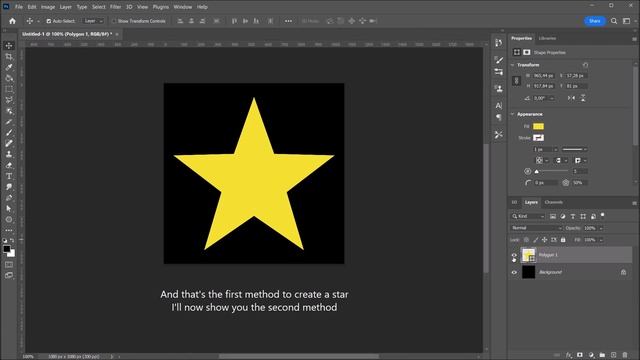The height and width of the screenshot is (360, 640).
Task: Toggle the layer filter on/off switch
Action: pos(603,215)
